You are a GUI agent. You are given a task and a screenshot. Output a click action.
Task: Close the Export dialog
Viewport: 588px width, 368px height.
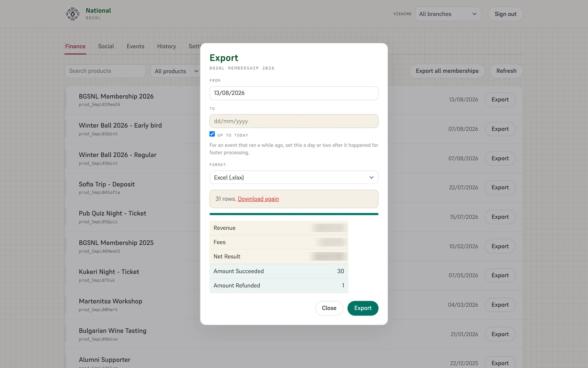[x=329, y=308]
